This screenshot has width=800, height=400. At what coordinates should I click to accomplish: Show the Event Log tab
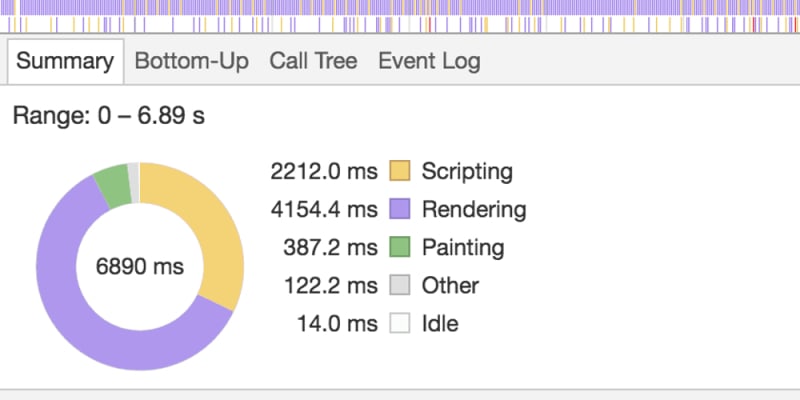pos(429,61)
